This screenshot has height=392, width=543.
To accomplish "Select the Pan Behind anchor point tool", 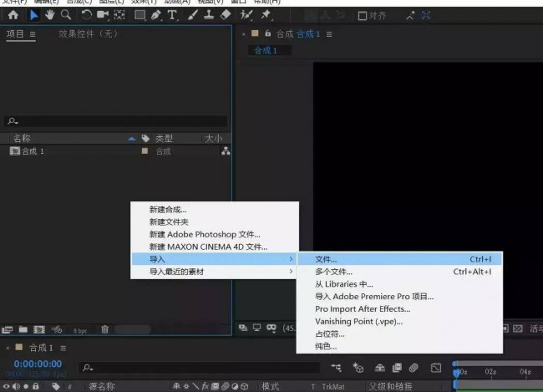I will [119, 15].
